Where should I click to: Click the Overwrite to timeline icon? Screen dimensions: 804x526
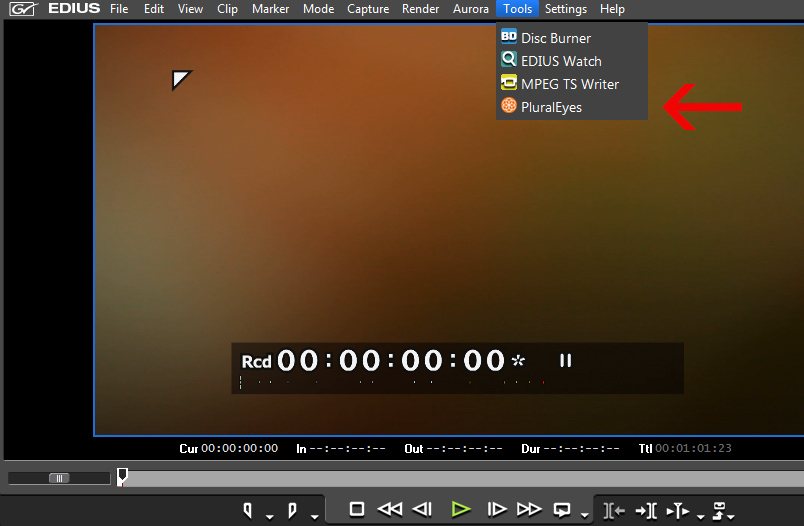click(646, 510)
